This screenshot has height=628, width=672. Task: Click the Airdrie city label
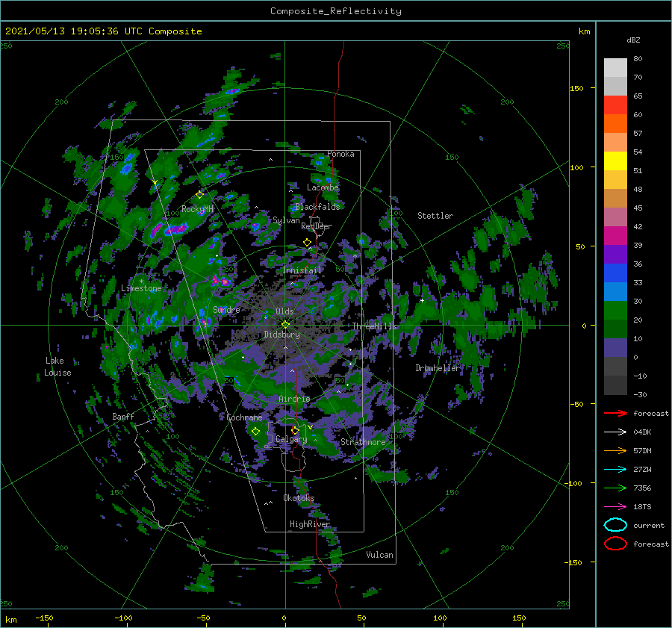click(294, 399)
